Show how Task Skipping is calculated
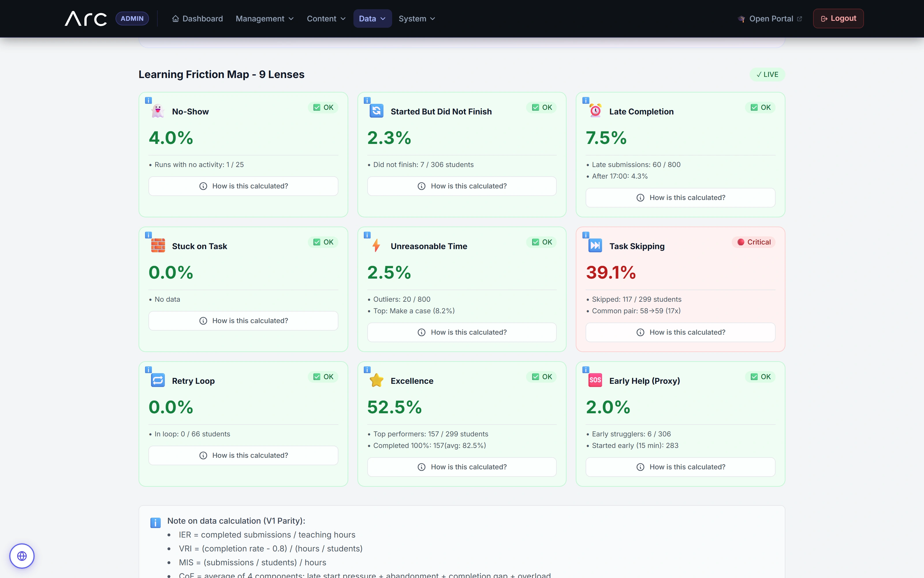 (680, 332)
